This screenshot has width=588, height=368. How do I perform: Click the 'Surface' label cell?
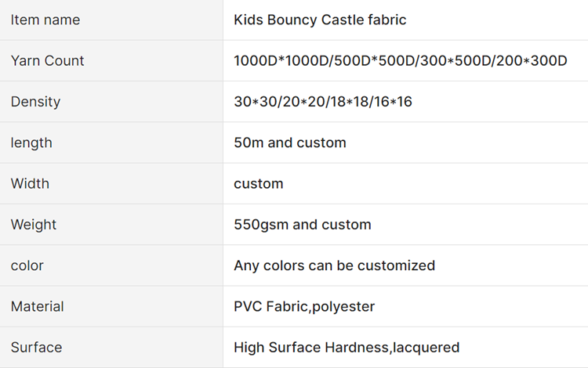coord(36,347)
